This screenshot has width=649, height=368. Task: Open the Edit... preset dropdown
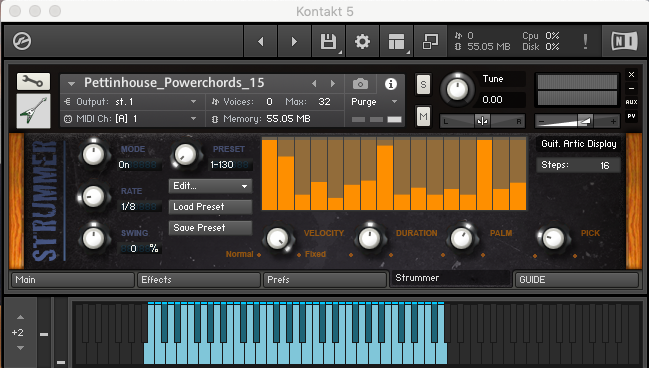click(x=210, y=186)
